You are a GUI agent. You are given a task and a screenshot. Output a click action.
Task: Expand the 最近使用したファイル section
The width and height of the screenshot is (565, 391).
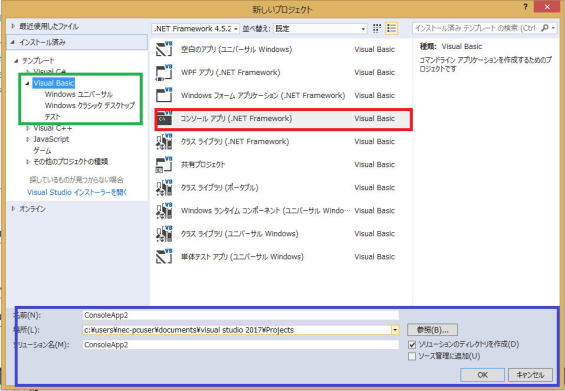click(x=13, y=26)
